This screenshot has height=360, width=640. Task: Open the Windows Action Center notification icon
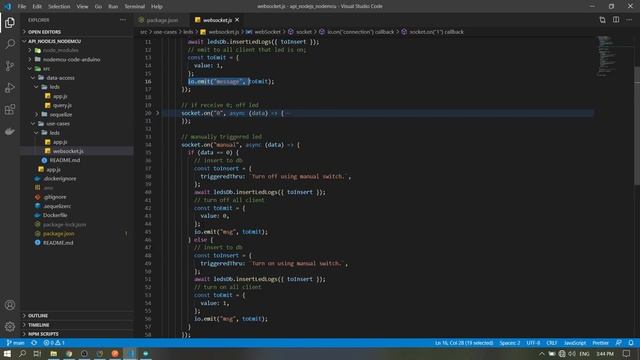click(627, 353)
